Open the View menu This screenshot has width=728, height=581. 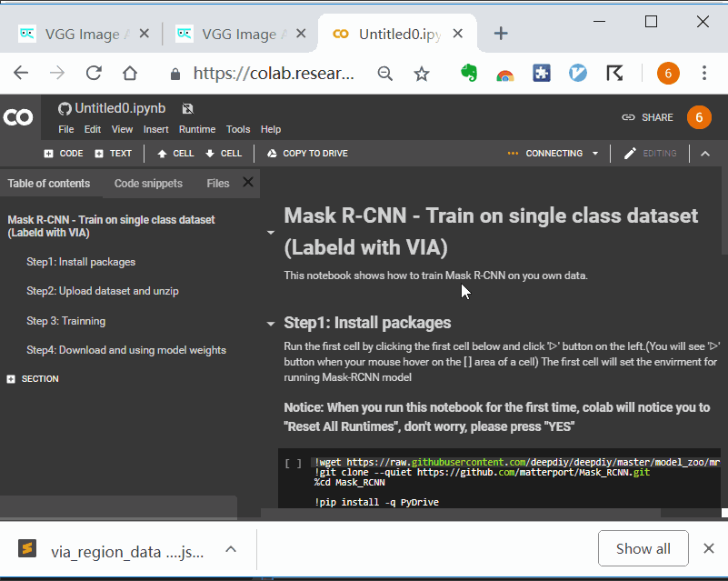click(122, 130)
